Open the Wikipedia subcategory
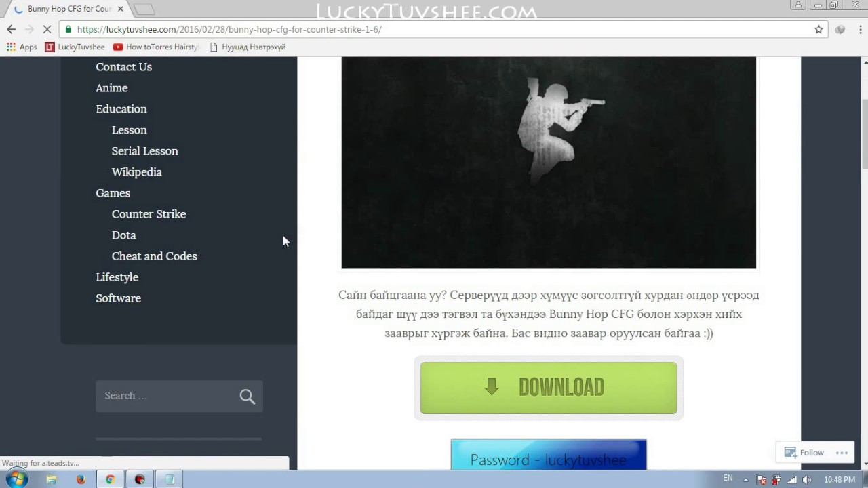Screen dimensions: 868x488 tap(136, 171)
